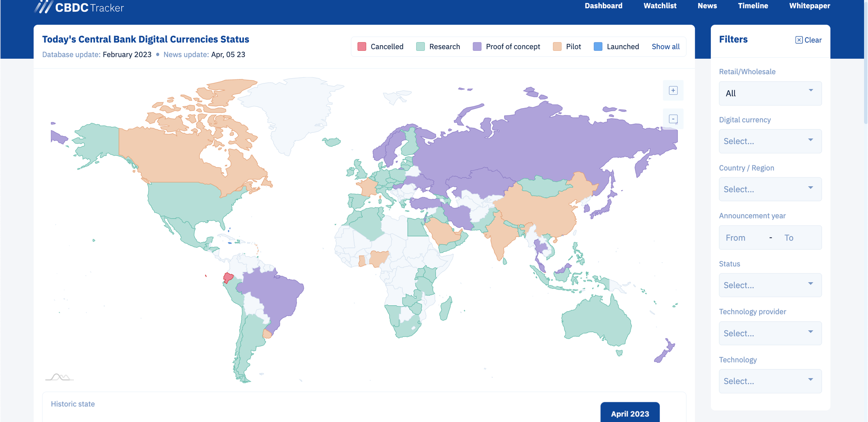Toggle the Cancelled legend filter
Viewport: 868px width, 422px height.
[x=381, y=46]
